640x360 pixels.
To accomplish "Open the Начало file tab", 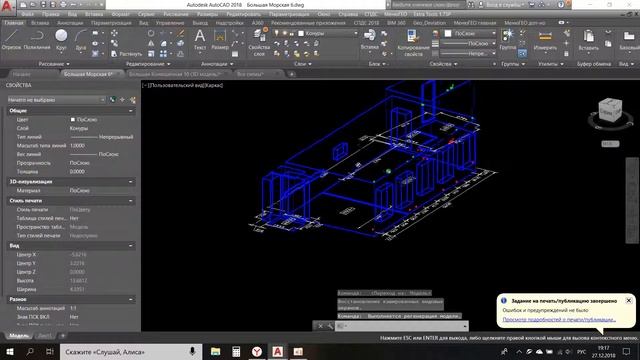I will 21,74.
